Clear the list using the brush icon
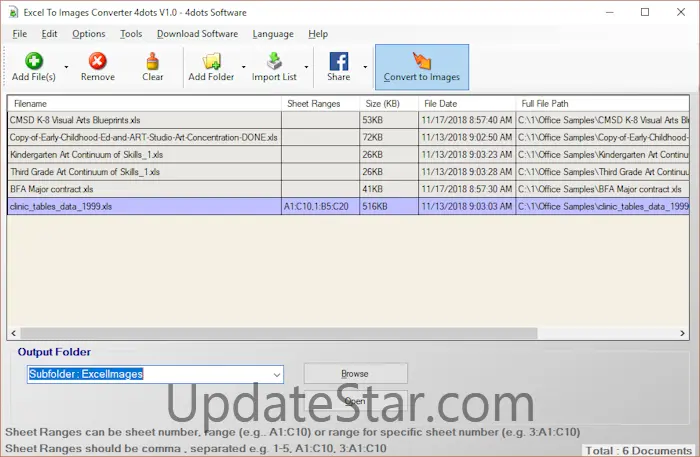 tap(152, 61)
